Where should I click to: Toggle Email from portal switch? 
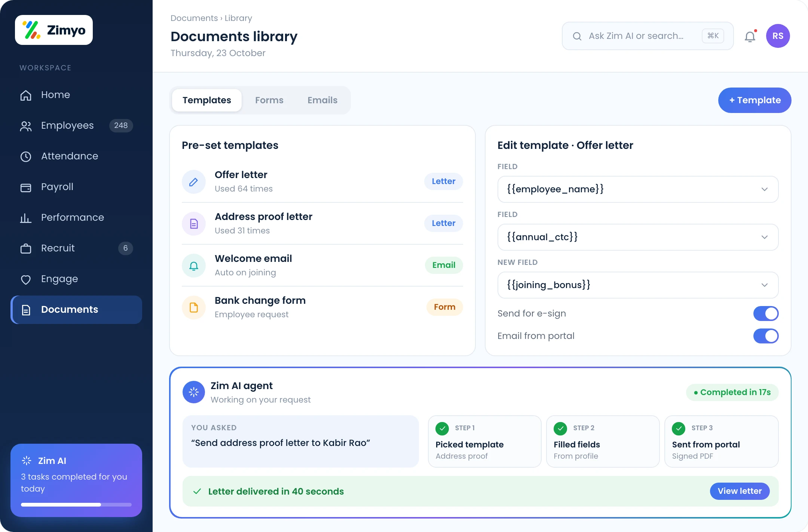[x=766, y=336]
